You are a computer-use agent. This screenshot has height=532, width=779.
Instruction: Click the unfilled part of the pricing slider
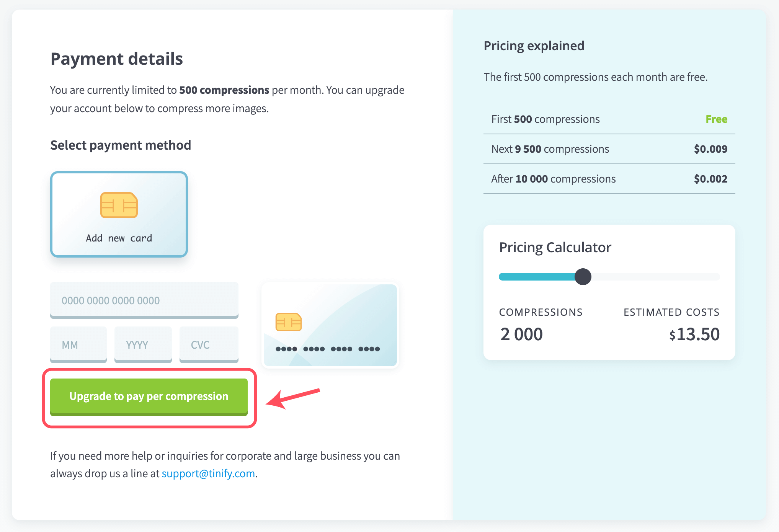tap(655, 277)
